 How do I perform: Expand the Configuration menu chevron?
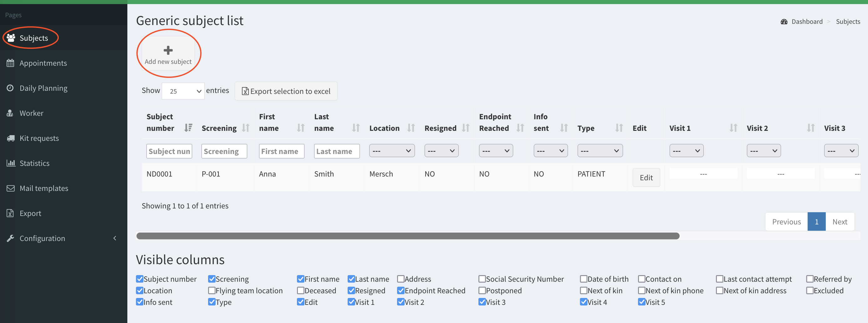115,238
